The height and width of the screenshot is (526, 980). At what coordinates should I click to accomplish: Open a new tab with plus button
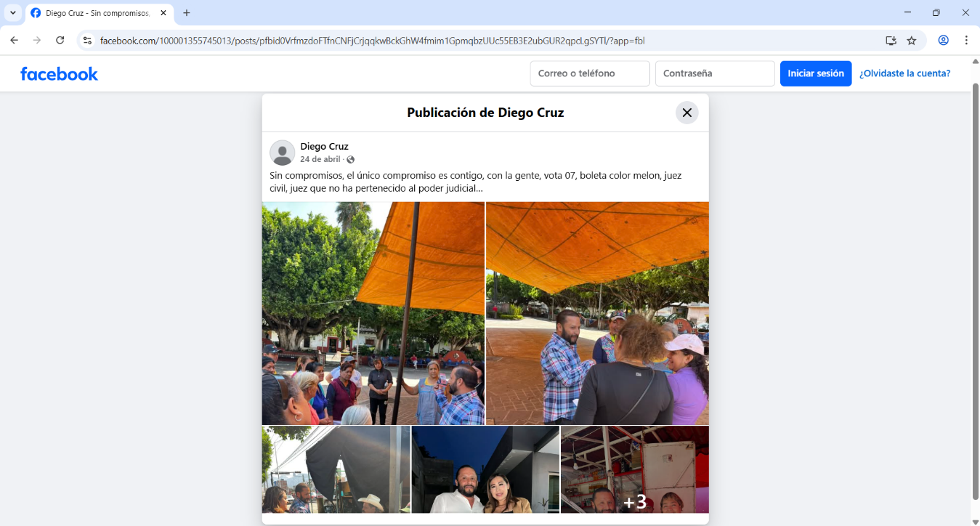[x=187, y=13]
